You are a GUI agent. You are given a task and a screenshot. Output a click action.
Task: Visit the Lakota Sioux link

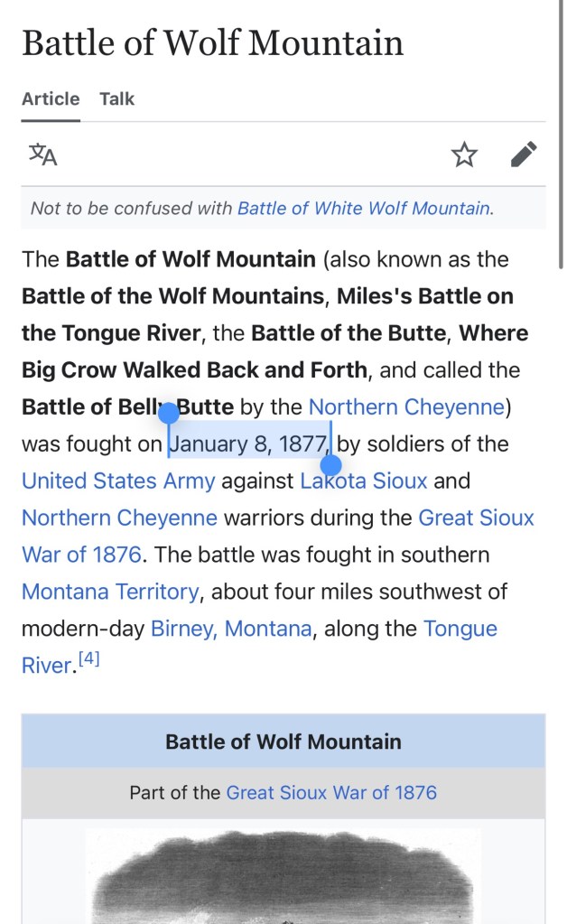[364, 481]
